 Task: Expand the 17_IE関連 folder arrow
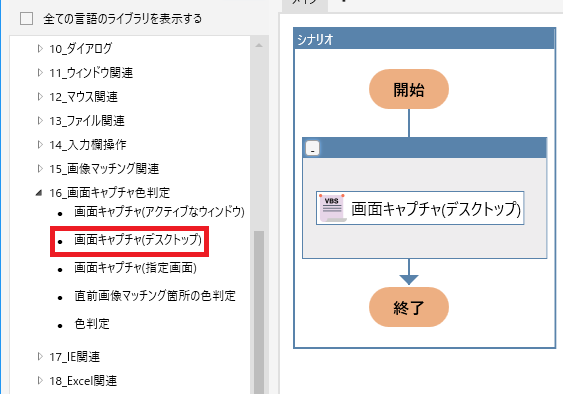[x=40, y=356]
